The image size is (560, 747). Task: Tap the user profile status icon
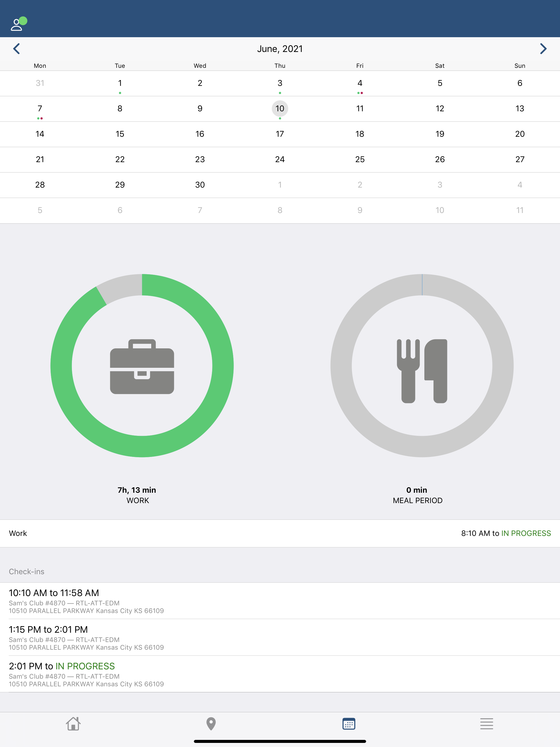pyautogui.click(x=19, y=24)
